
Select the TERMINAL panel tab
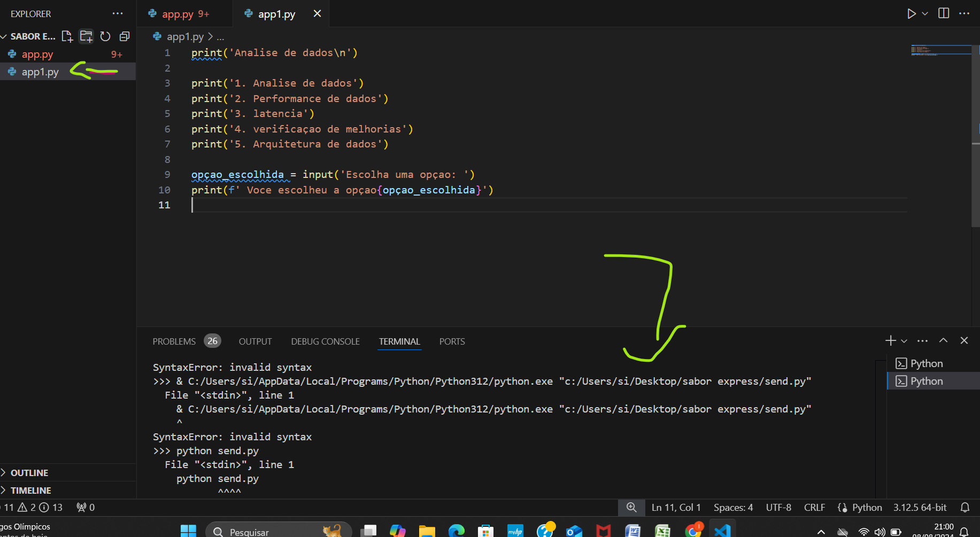399,341
